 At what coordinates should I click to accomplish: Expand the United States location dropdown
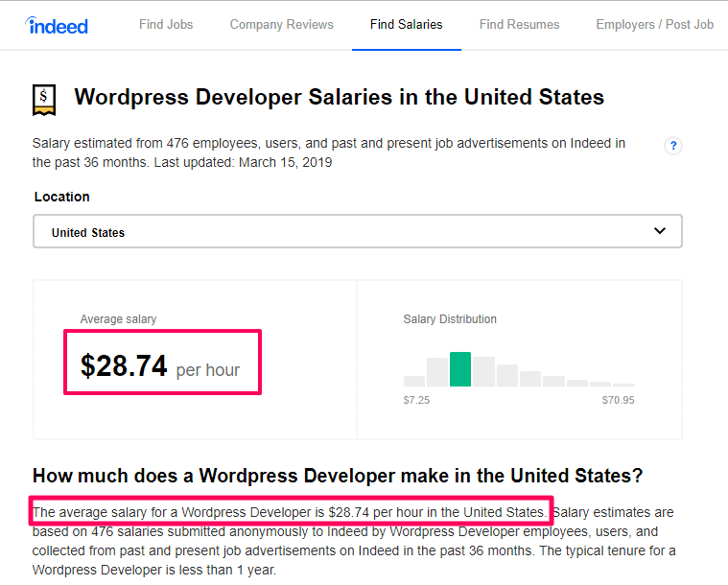pyautogui.click(x=358, y=231)
